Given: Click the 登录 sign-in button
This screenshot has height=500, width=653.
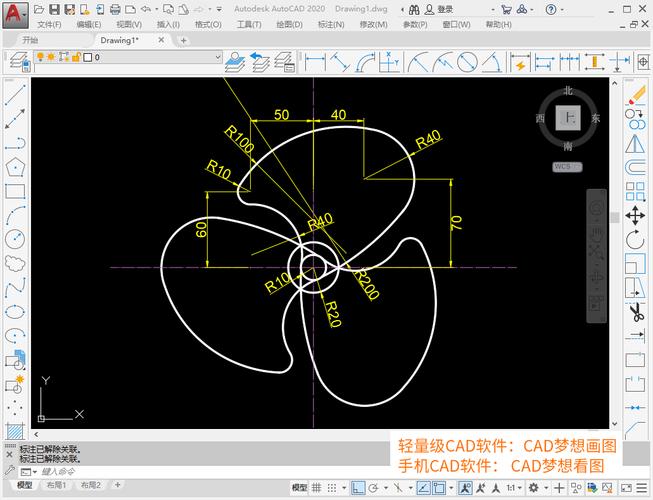Looking at the screenshot, I should coord(439,9).
